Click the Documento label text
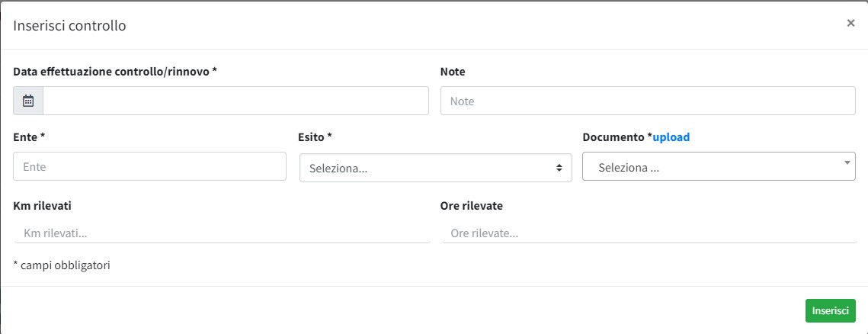 (614, 137)
